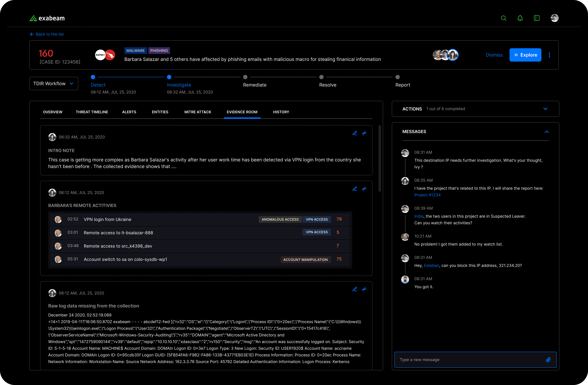Click the Explore button
Screen dimensions: 588x385
525,55
